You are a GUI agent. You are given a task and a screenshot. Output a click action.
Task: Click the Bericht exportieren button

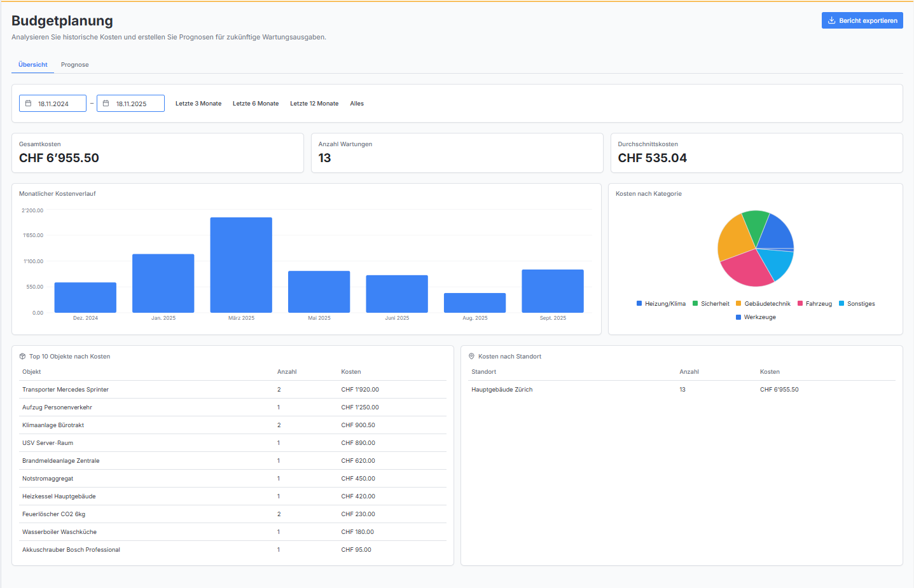pos(862,20)
